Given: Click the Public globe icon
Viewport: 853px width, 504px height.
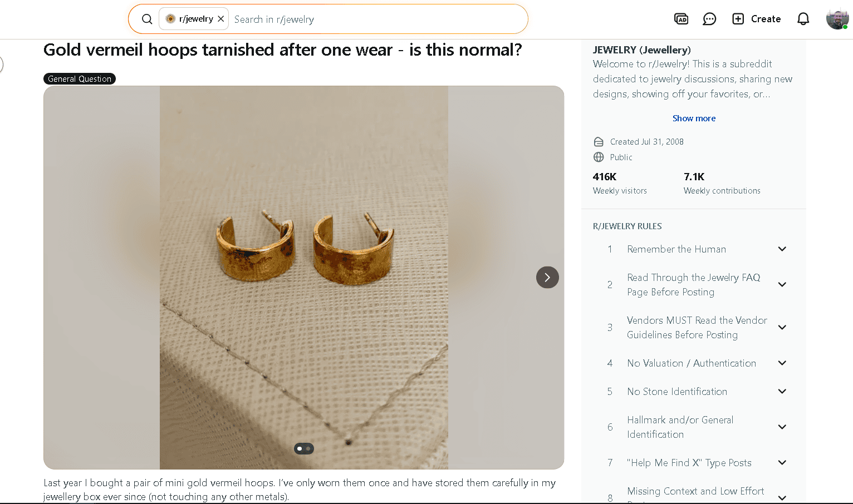Looking at the screenshot, I should click(599, 157).
